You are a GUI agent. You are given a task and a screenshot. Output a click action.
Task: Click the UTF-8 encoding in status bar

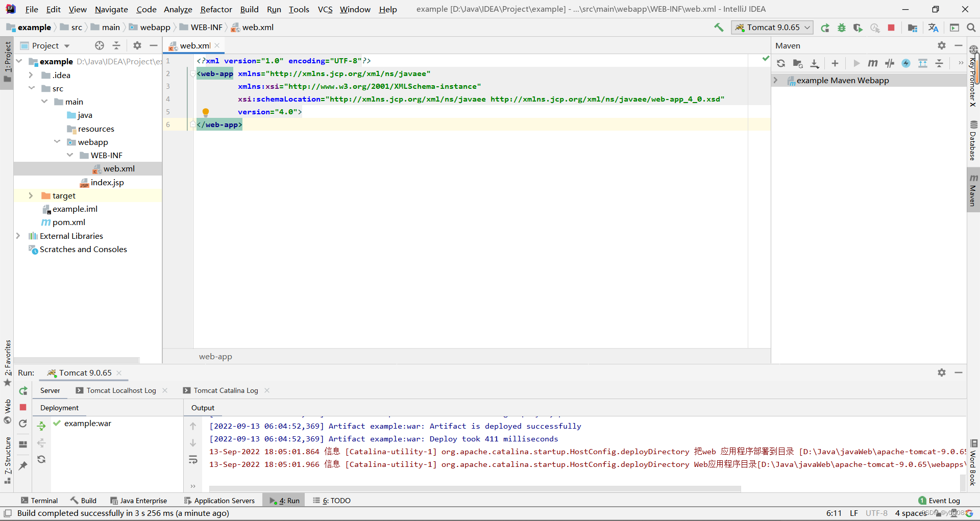(876, 513)
